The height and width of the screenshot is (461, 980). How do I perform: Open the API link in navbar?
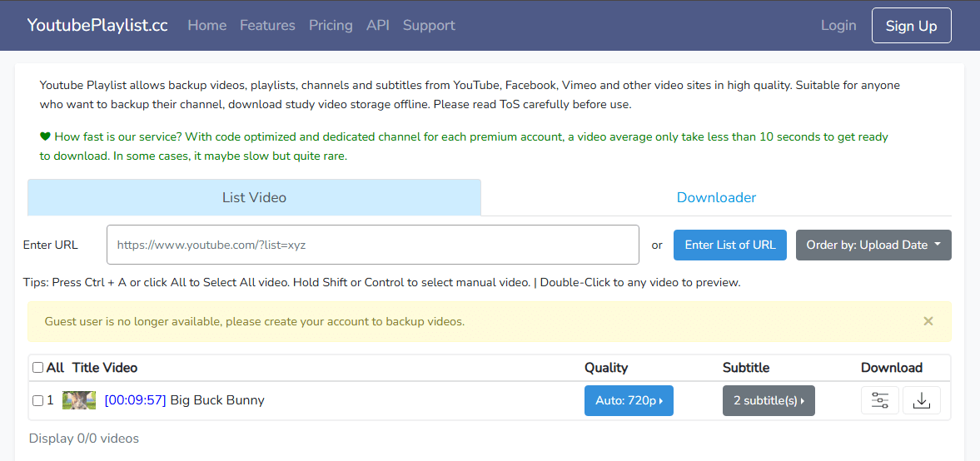tap(377, 25)
